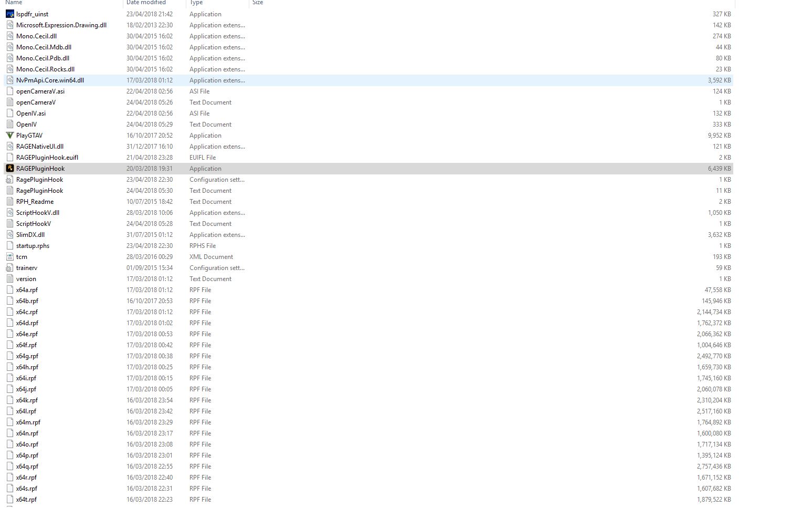Select the Mono.Cecil.dll file icon
Image resolution: width=812 pixels, height=508 pixels.
tap(10, 36)
